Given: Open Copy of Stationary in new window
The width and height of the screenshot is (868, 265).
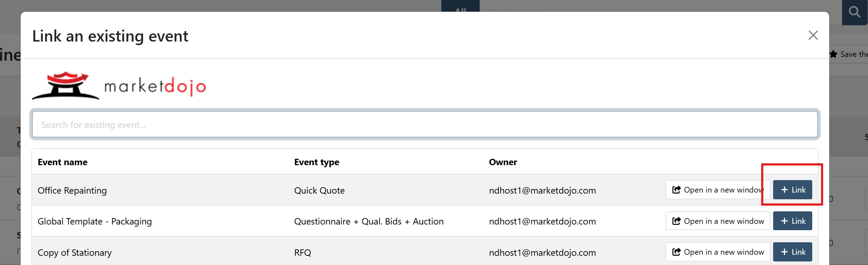Looking at the screenshot, I should [x=718, y=252].
